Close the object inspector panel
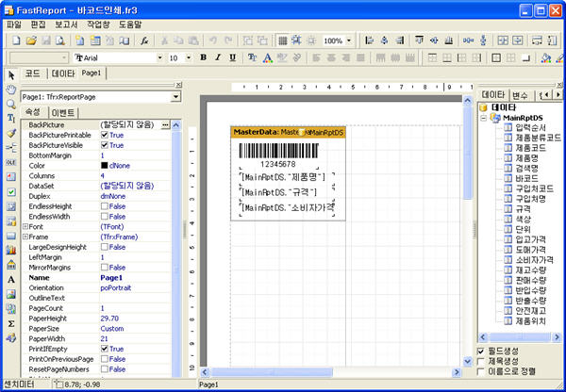 (178, 85)
